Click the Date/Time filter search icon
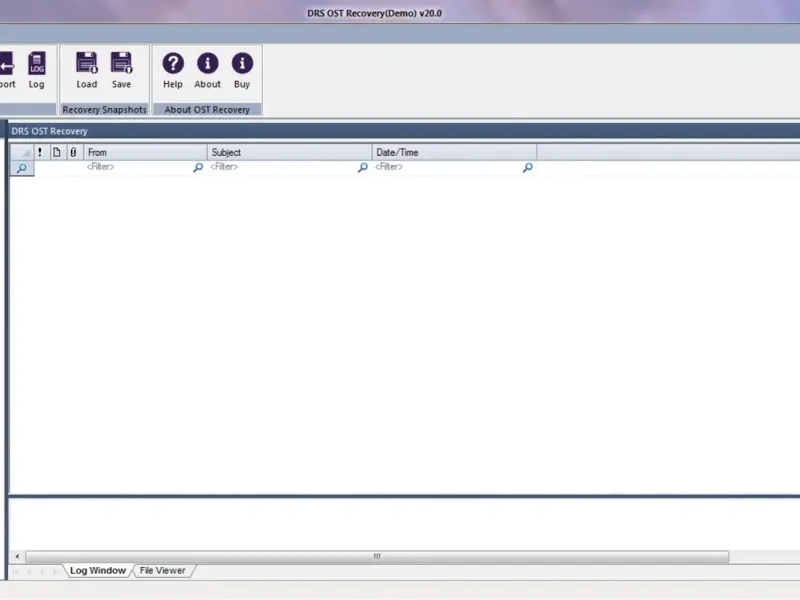This screenshot has height=600, width=800. point(528,167)
